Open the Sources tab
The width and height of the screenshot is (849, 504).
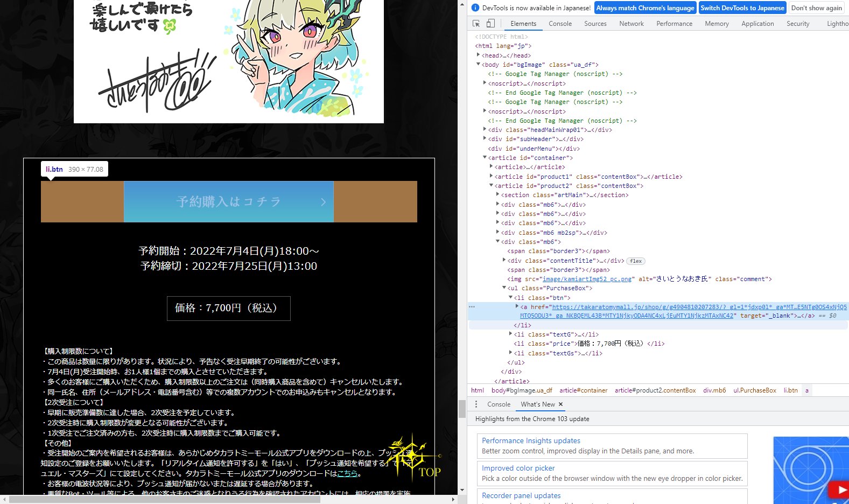pyautogui.click(x=595, y=24)
